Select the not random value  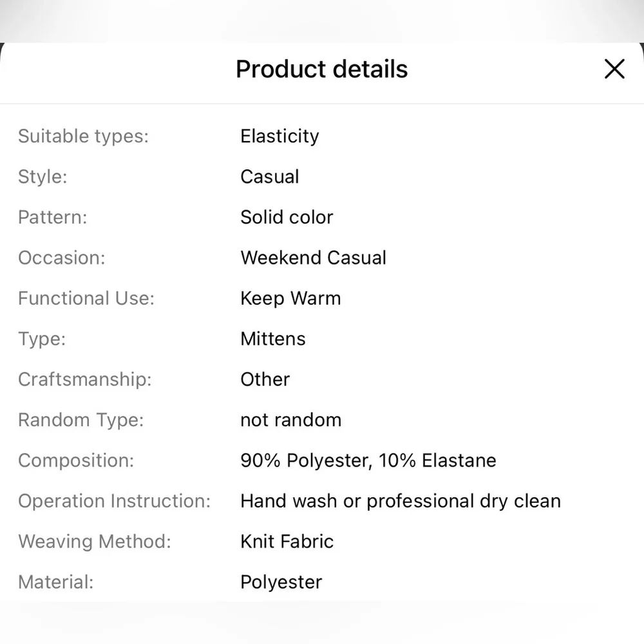click(291, 420)
